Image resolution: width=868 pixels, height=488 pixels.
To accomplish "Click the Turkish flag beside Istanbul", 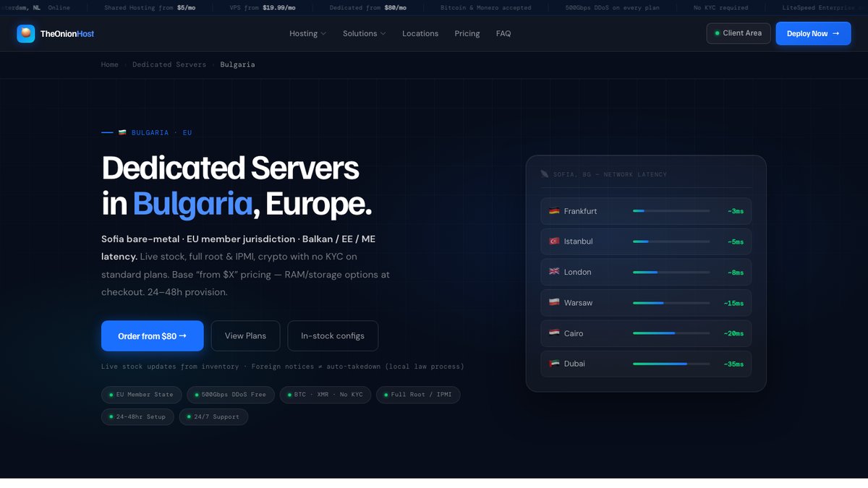I will pos(554,241).
